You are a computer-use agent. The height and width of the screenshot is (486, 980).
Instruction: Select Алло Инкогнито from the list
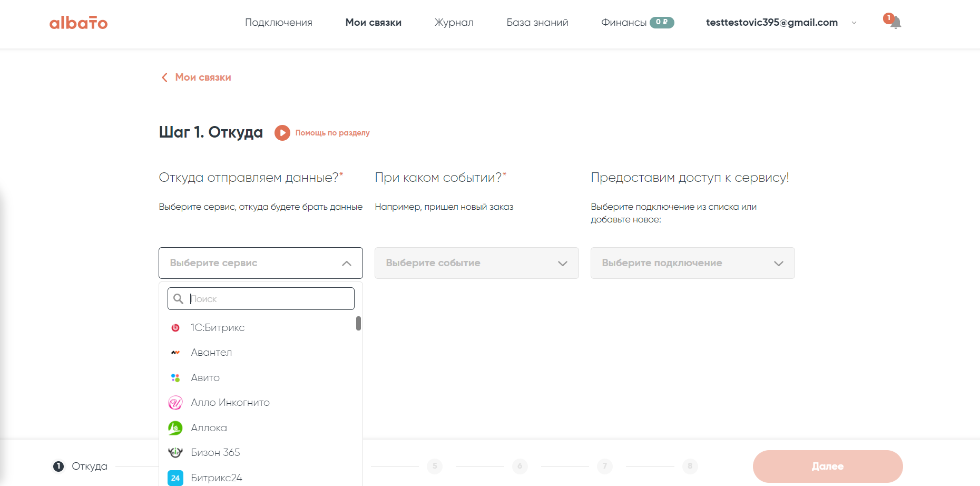click(230, 403)
